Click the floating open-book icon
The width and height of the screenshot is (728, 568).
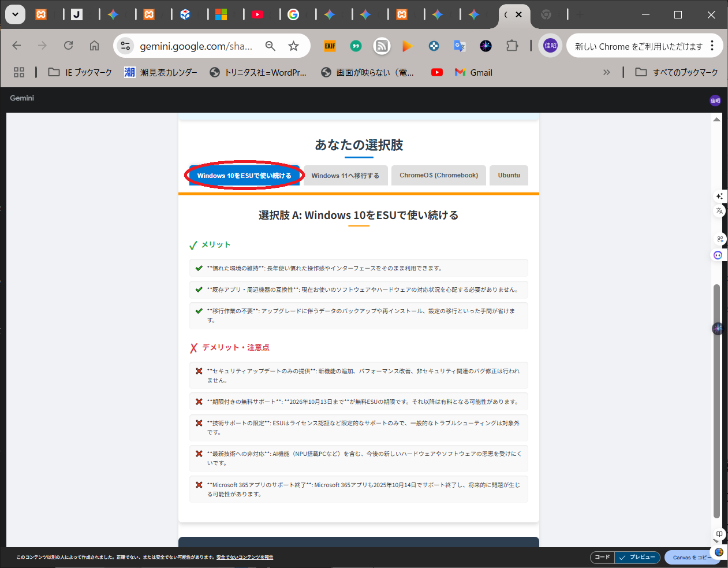[x=719, y=534]
